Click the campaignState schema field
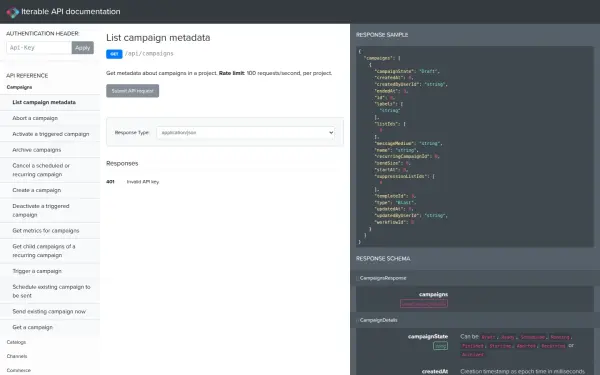 (x=428, y=337)
